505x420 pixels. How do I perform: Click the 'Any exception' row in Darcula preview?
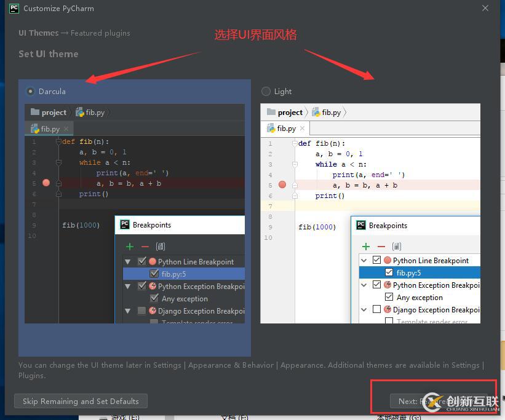184,299
